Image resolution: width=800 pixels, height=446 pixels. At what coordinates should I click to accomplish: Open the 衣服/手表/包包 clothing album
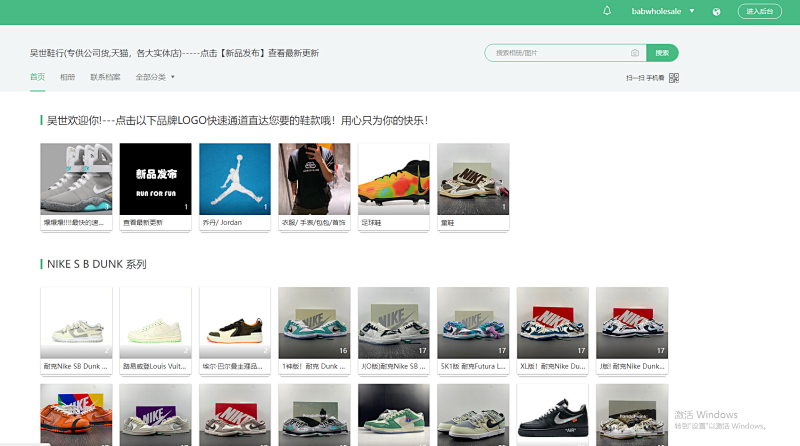pos(314,179)
